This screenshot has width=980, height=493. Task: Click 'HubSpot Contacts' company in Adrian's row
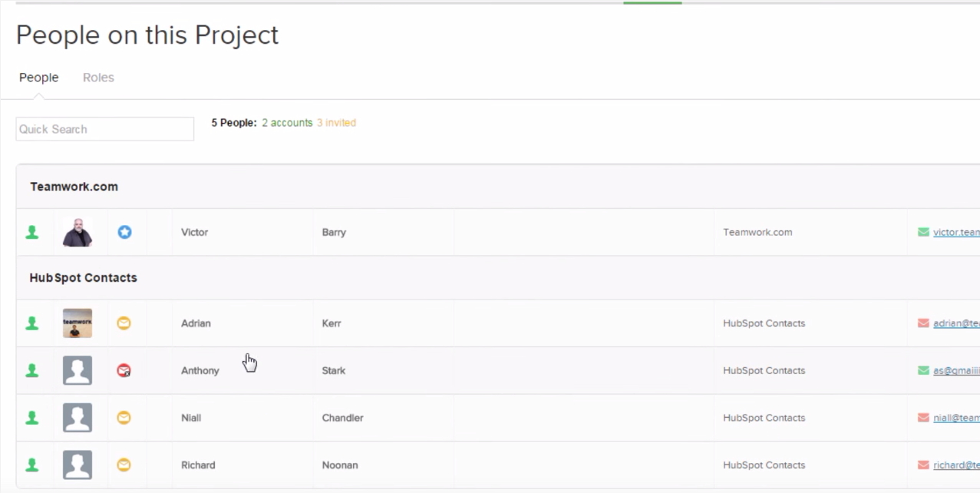[764, 323]
